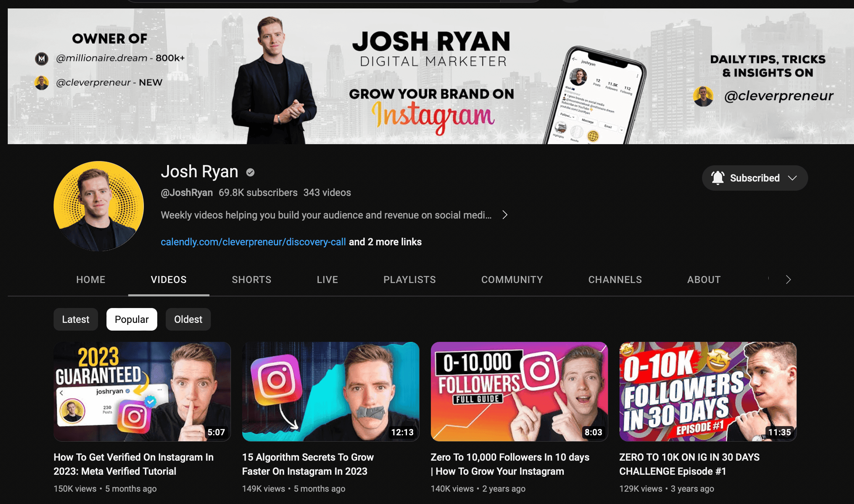Go to the Live tab
The height and width of the screenshot is (504, 854).
tap(328, 279)
